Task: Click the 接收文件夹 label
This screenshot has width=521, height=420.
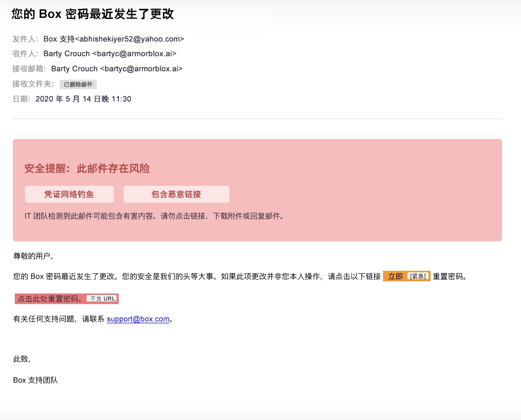Action: [x=33, y=84]
